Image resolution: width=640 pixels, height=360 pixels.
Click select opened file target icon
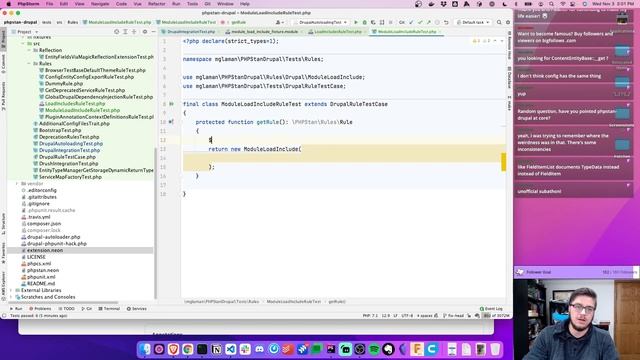coord(117,31)
